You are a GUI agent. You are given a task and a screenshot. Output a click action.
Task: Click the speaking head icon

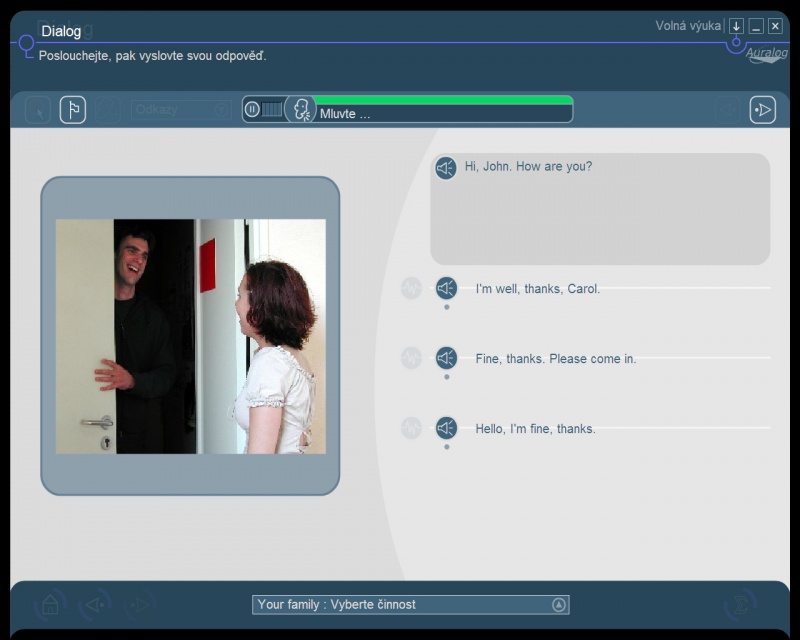click(301, 110)
